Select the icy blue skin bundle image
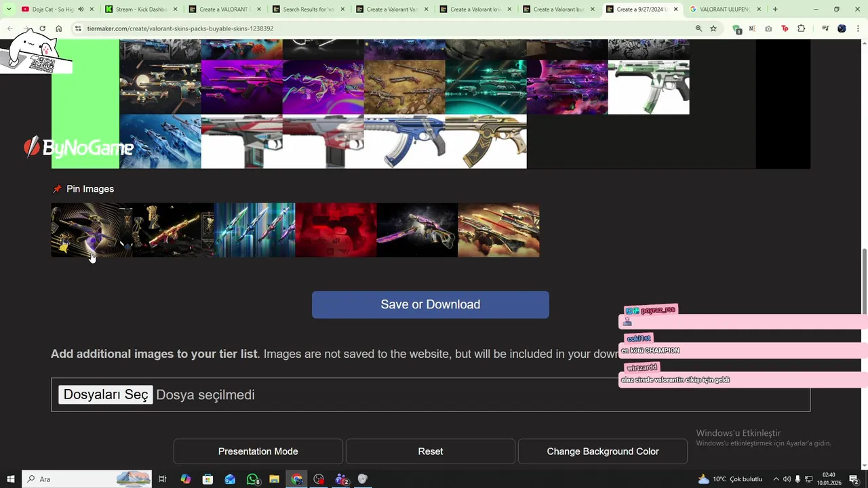Screen dimensions: 868x488 click(x=161, y=142)
